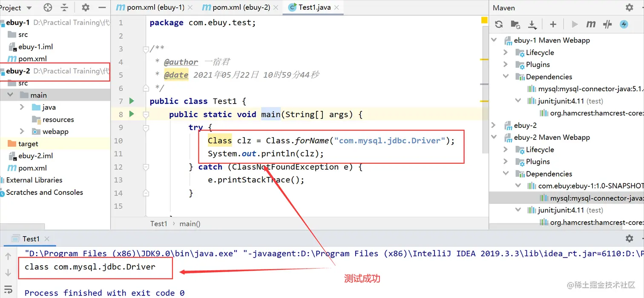Click main() in the editor breadcrumb
Screen dimensions: 644x298
(190, 223)
